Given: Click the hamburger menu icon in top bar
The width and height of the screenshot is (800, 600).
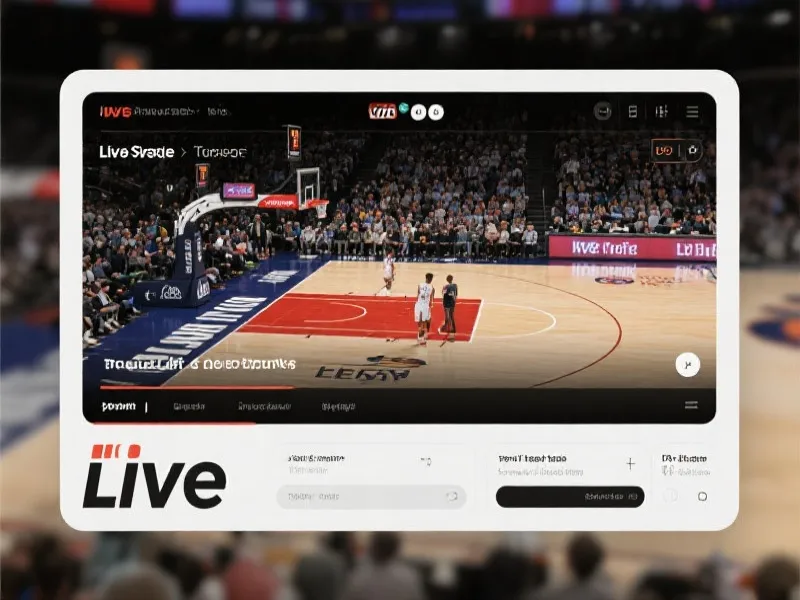Looking at the screenshot, I should click(x=692, y=112).
